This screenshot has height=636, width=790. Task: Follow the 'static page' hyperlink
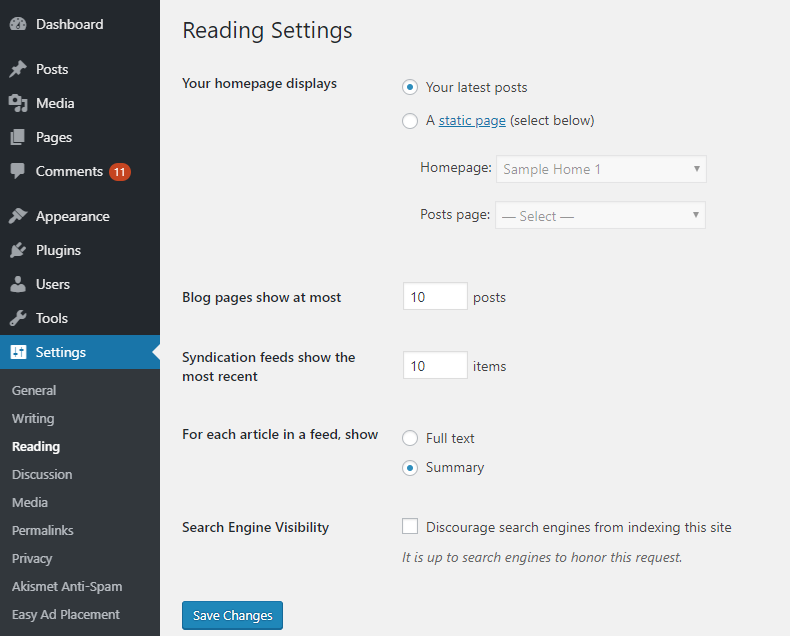click(x=472, y=120)
